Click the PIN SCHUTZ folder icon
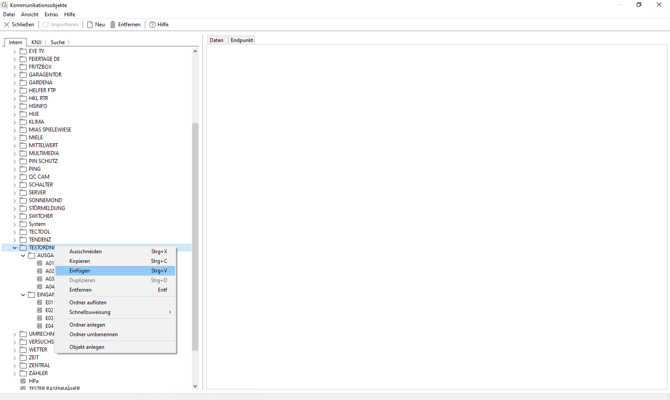670x400 pixels. (x=23, y=161)
